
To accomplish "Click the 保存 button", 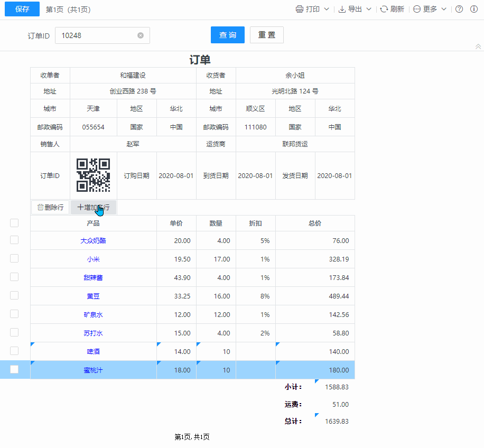I will coord(22,9).
